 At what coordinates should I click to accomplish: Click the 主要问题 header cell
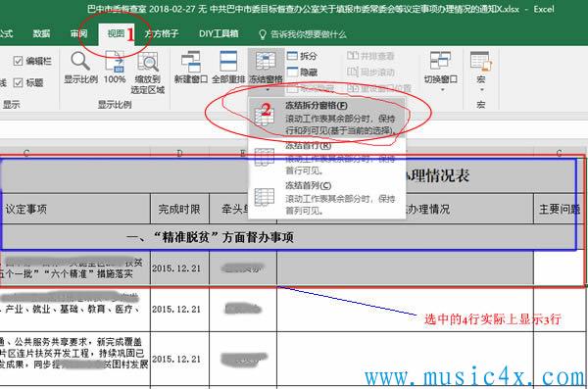561,209
